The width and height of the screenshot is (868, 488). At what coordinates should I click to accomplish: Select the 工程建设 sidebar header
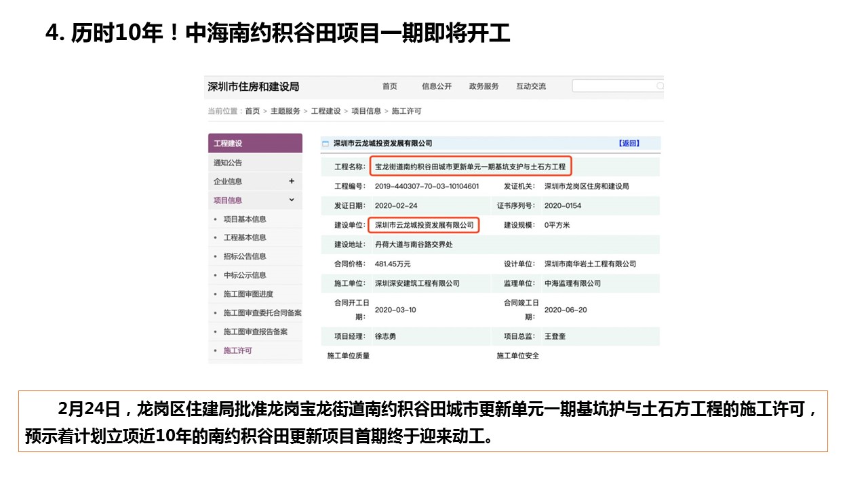point(255,143)
